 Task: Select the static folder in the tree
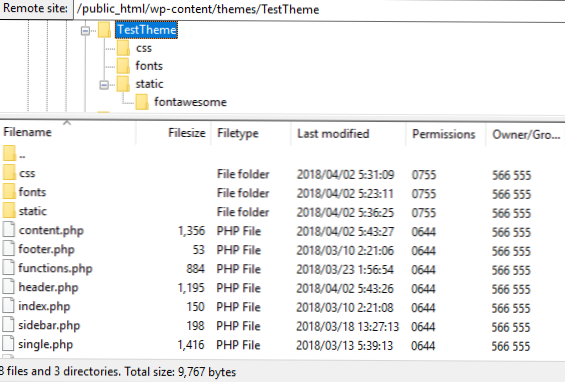coord(149,84)
